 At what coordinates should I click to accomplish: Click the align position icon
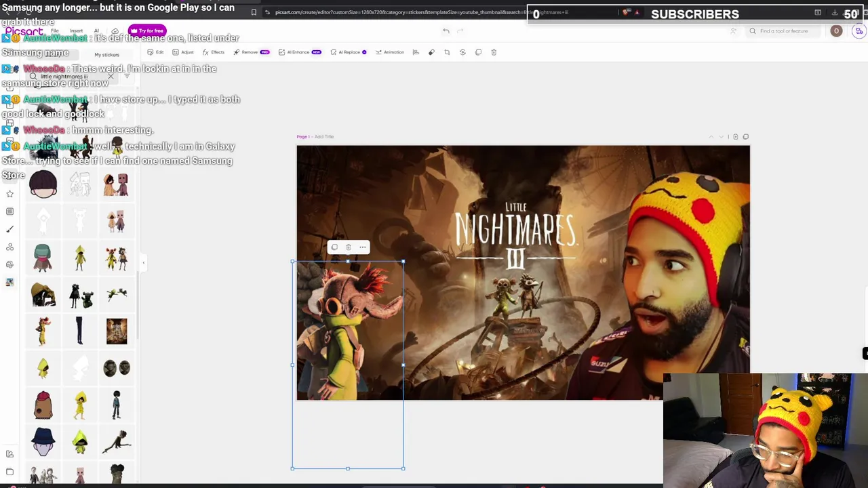(416, 52)
